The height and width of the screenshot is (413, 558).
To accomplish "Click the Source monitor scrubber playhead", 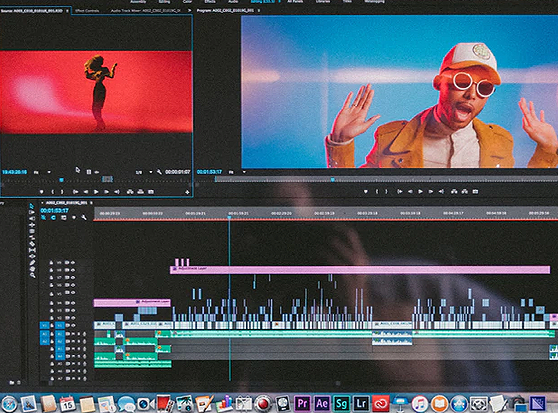I will 62,180.
